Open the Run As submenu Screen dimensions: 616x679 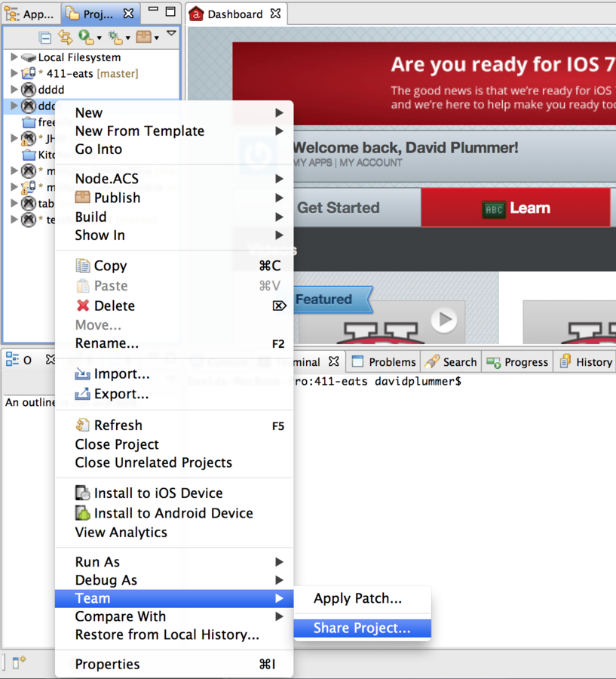pyautogui.click(x=174, y=561)
